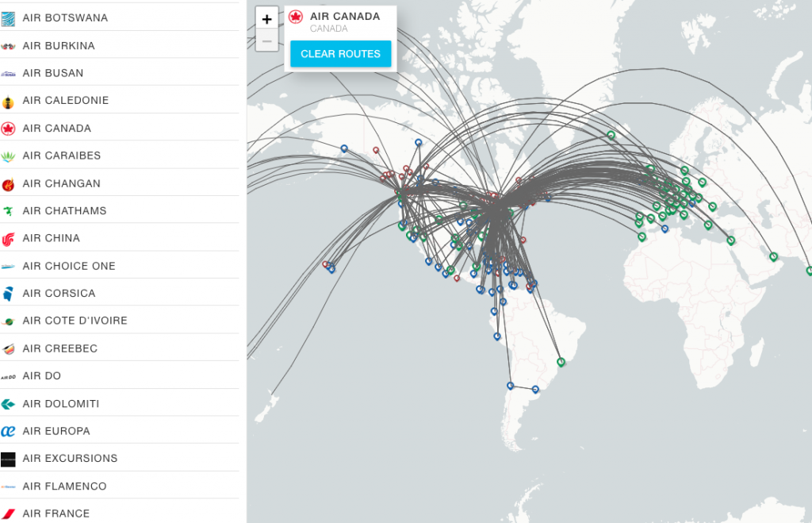This screenshot has height=523, width=812.
Task: Select AIR CARAIBES airline name
Action: pos(62,156)
